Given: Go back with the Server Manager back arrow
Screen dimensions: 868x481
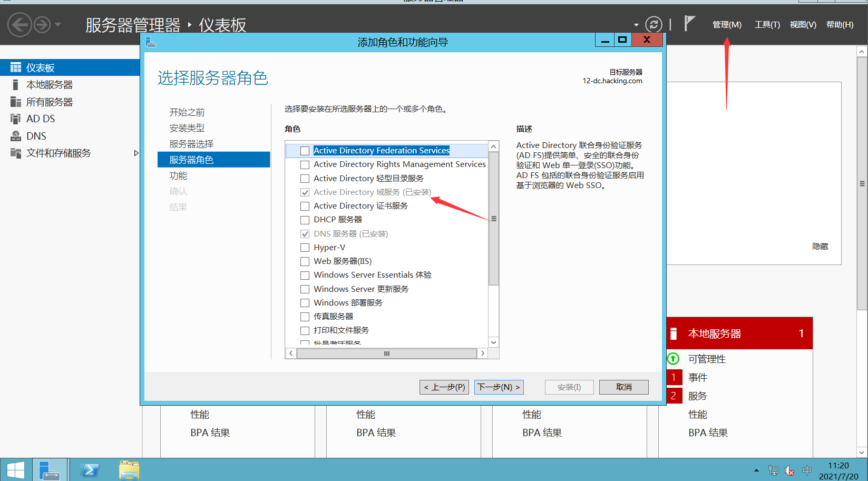Looking at the screenshot, I should coord(20,24).
